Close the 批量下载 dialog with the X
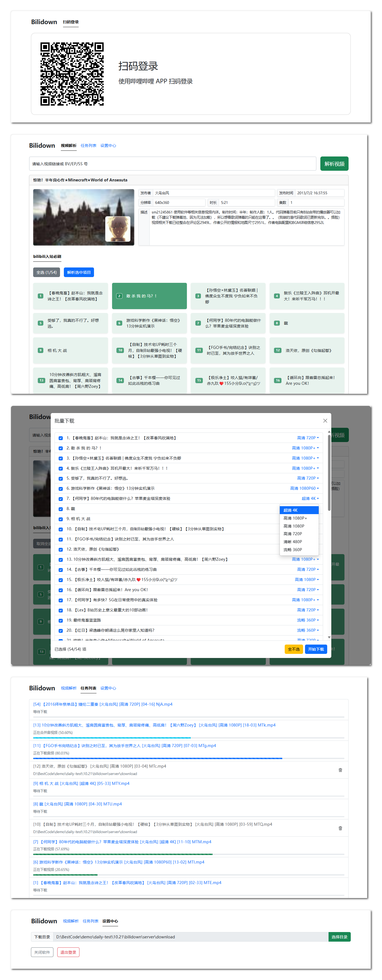 [325, 420]
